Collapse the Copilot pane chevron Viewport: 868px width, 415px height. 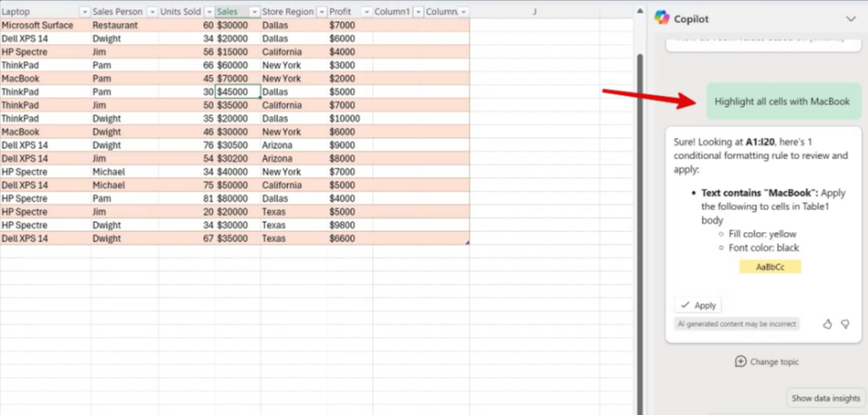pos(851,19)
